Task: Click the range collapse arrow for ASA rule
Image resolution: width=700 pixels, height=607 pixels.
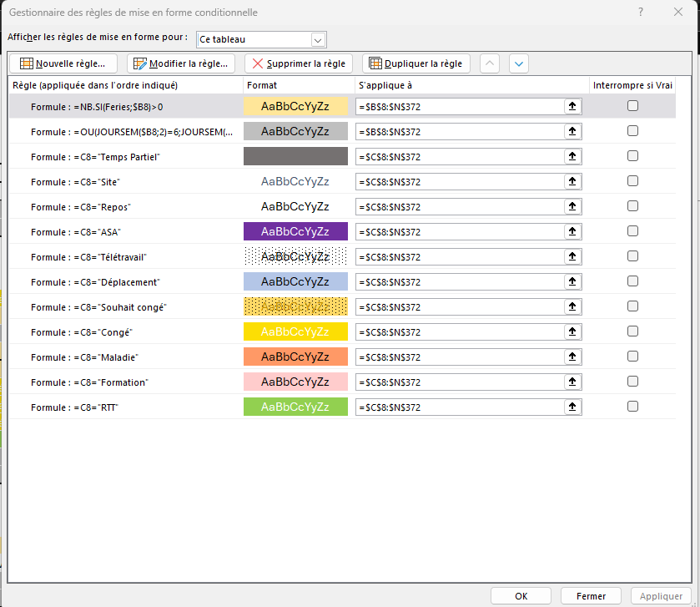Action: (572, 231)
